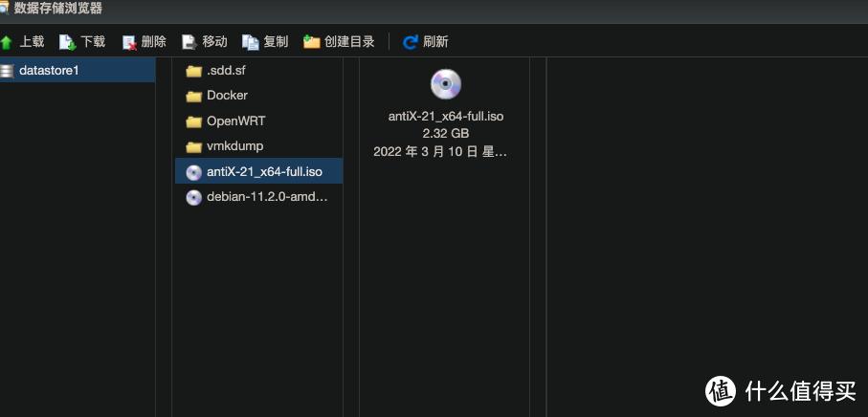This screenshot has width=868, height=417.
Task: Select the datastore1 storage icon
Action: coord(8,70)
